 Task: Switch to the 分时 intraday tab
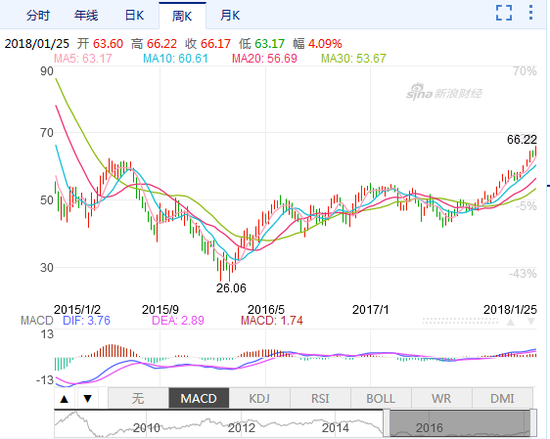[38, 15]
